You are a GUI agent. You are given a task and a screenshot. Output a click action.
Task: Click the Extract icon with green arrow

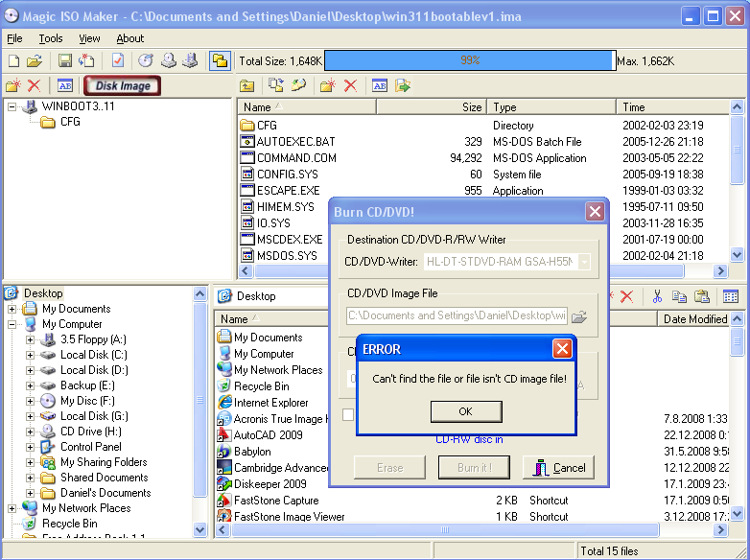click(403, 85)
